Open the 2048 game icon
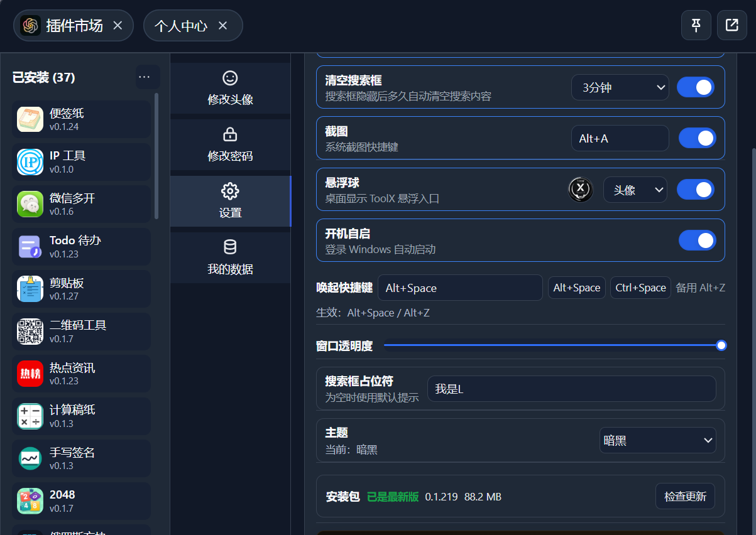The image size is (756, 535). click(x=30, y=501)
